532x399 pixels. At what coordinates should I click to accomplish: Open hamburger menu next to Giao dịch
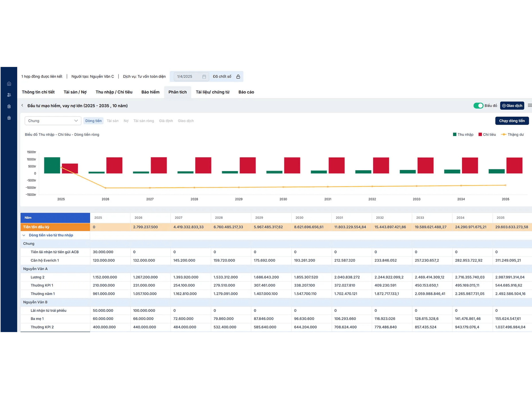coord(530,105)
